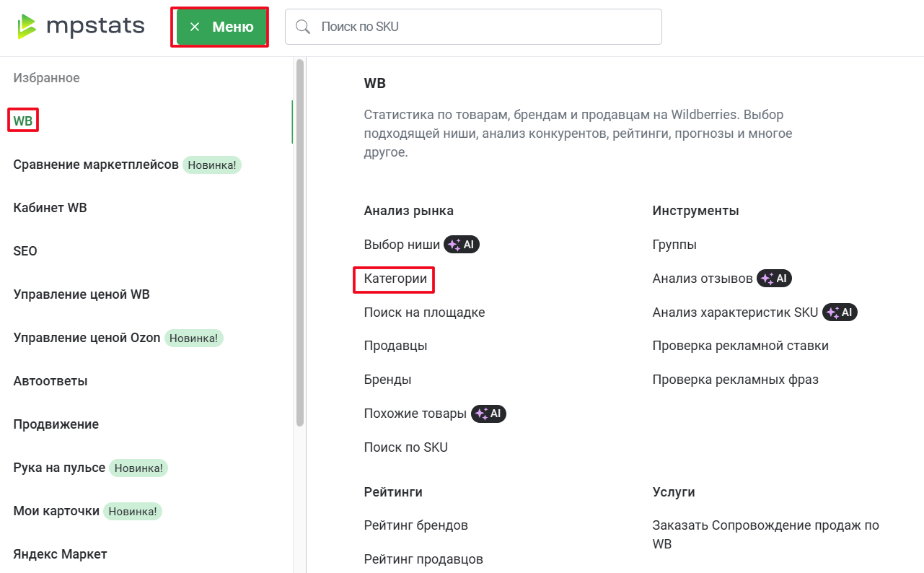
Task: Click the magnifier icon in the search bar
Action: (x=303, y=26)
